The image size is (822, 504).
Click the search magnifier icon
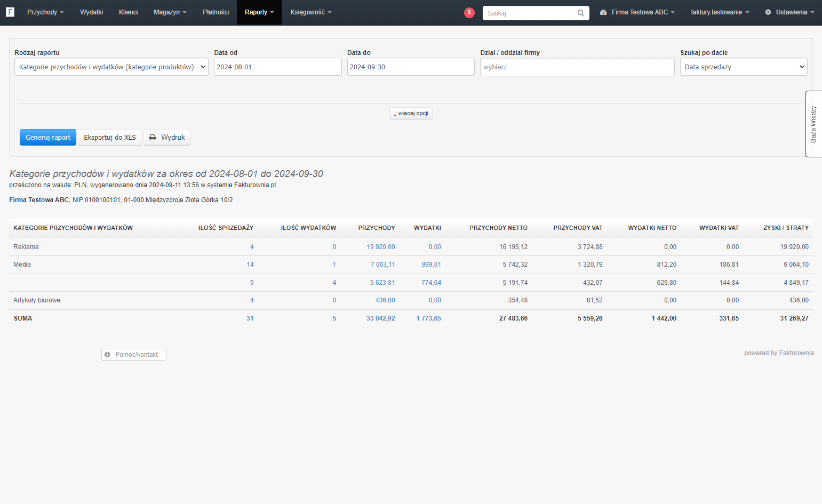(x=581, y=13)
